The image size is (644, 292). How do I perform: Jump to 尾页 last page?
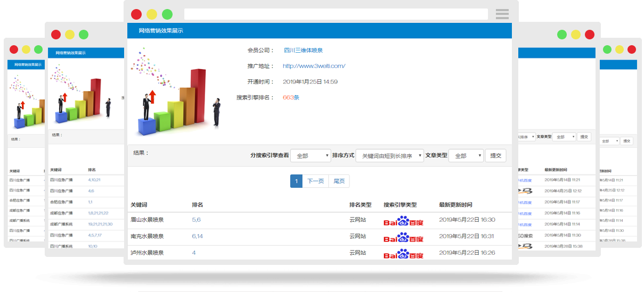tap(339, 181)
